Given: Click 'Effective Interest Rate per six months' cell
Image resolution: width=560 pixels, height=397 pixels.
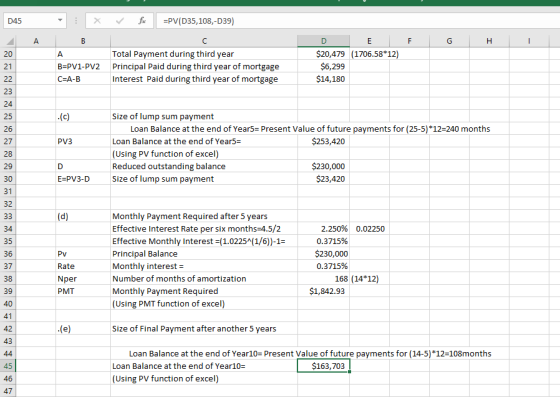Looking at the screenshot, I should (204, 229).
